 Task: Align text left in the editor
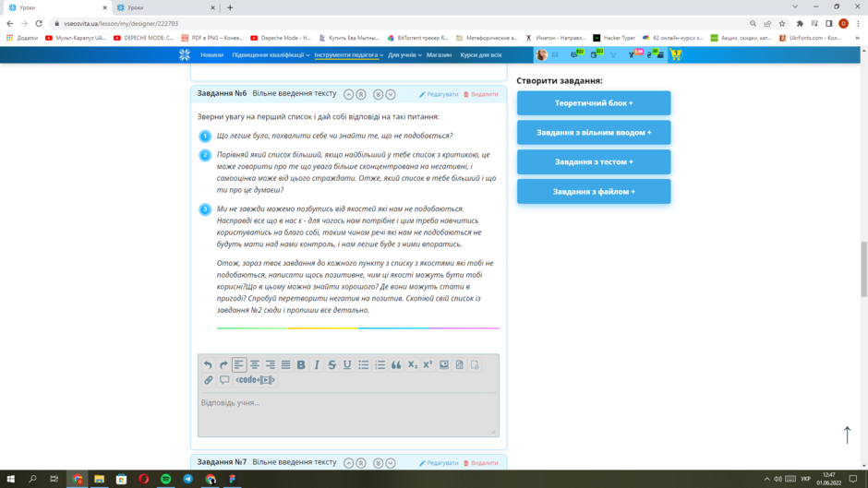239,364
